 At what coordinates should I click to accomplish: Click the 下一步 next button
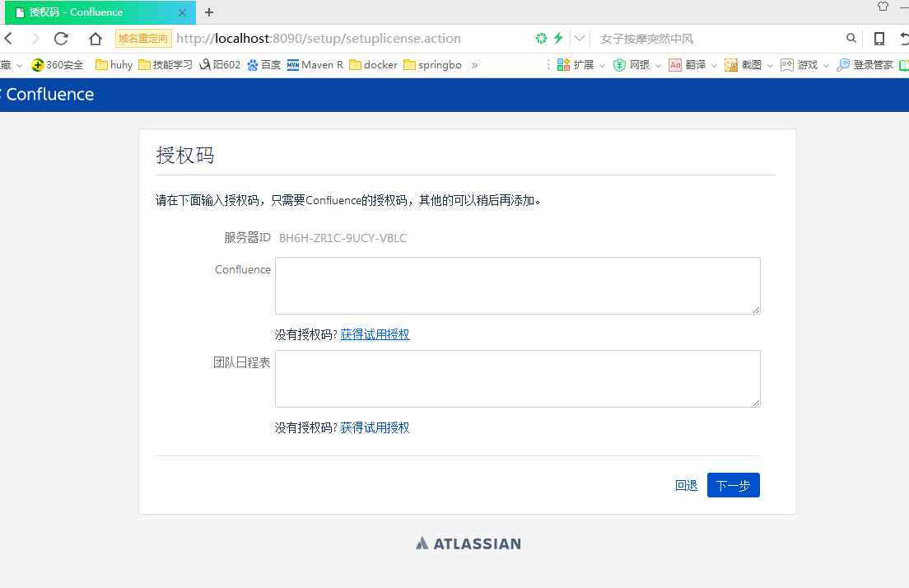point(734,485)
